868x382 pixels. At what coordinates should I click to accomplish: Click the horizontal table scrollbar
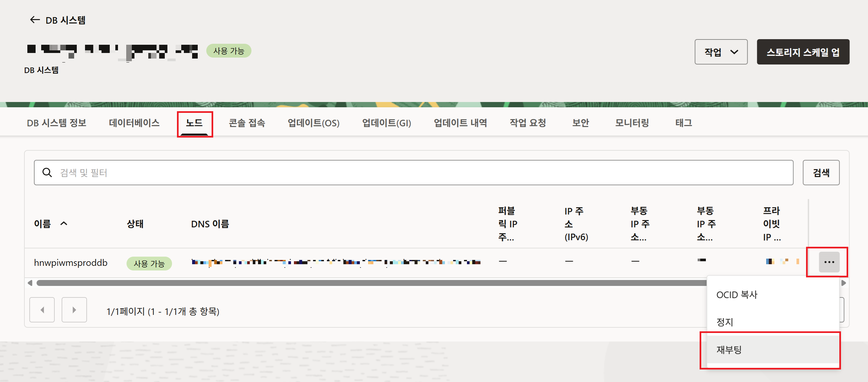tap(371, 283)
